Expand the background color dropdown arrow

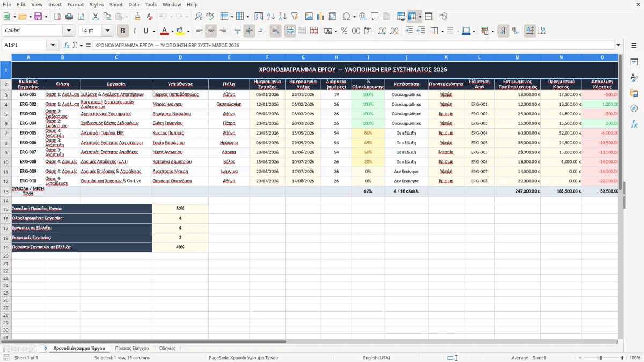click(x=188, y=31)
